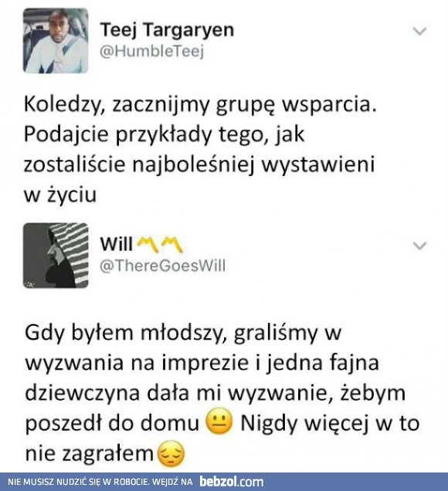Click the 'wyzwania na imprezie' text line

pyautogui.click(x=202, y=364)
